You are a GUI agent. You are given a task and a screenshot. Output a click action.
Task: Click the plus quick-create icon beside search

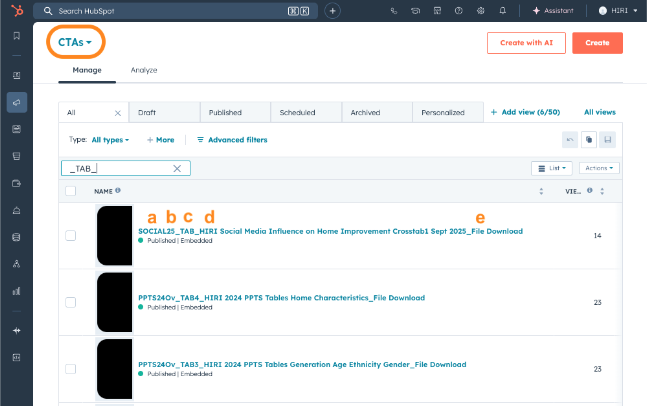(332, 10)
